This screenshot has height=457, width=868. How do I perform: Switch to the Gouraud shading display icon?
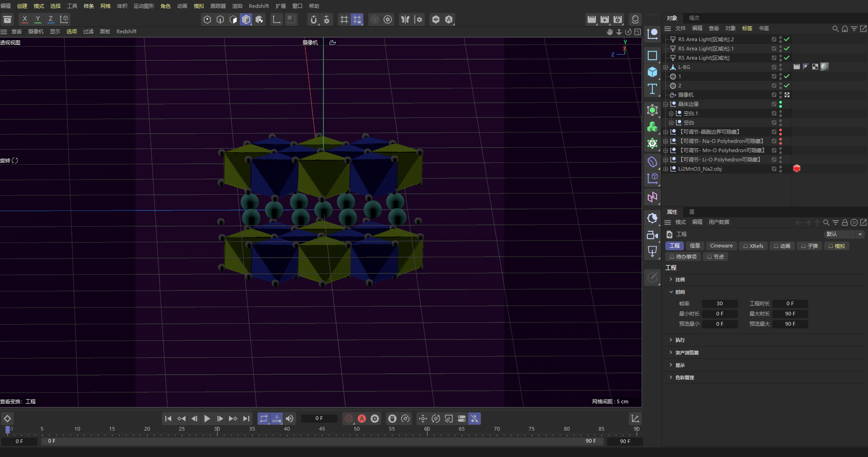point(246,19)
